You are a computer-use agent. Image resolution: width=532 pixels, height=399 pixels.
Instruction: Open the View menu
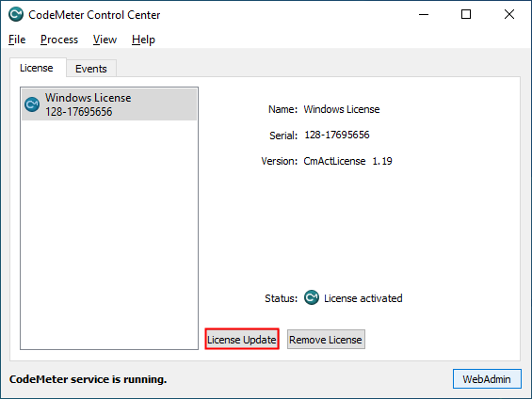pos(105,40)
